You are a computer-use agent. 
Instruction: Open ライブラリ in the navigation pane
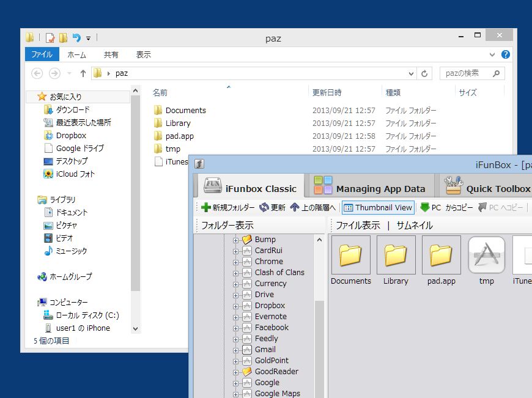[62, 199]
